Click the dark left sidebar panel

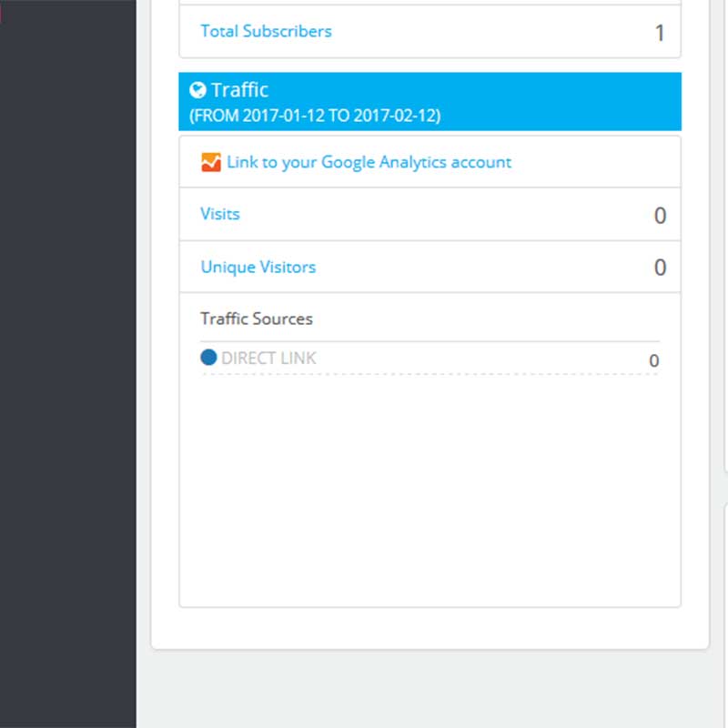coord(68,364)
